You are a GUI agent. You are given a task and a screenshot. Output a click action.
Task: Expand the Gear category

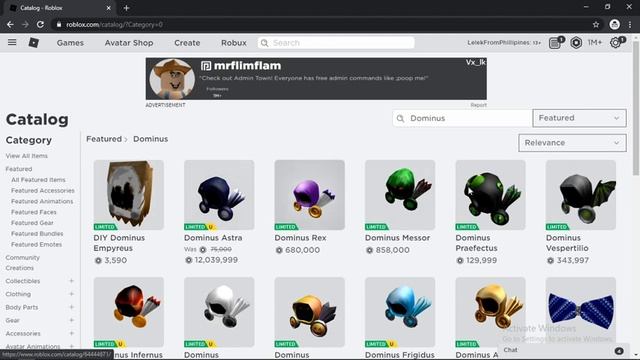[x=71, y=320]
